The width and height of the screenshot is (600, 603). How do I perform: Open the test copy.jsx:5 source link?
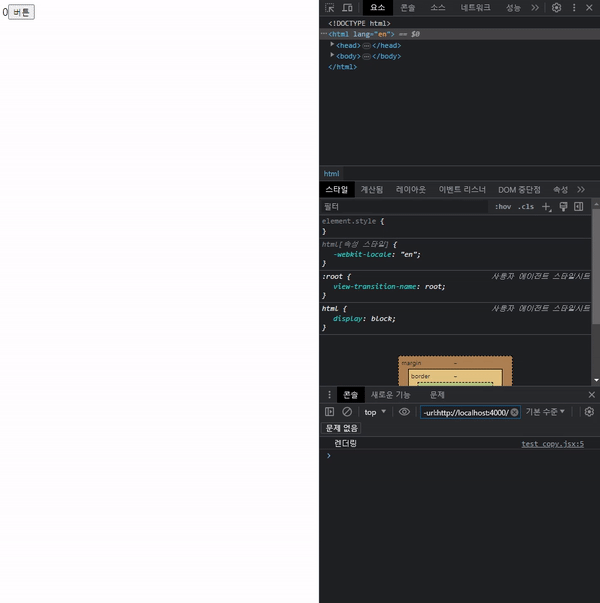click(x=552, y=444)
